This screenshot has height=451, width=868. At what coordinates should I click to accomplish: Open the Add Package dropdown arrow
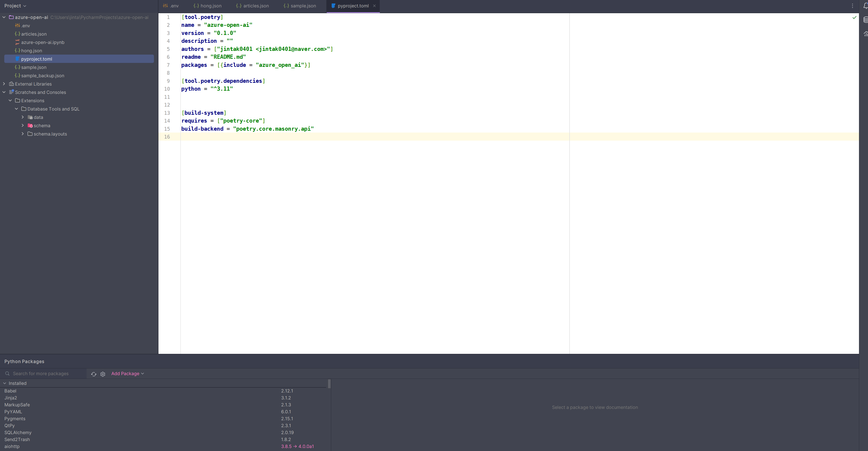(x=143, y=374)
